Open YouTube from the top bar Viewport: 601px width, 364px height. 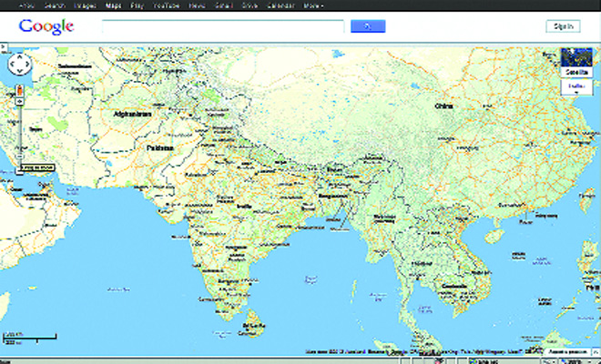167,5
